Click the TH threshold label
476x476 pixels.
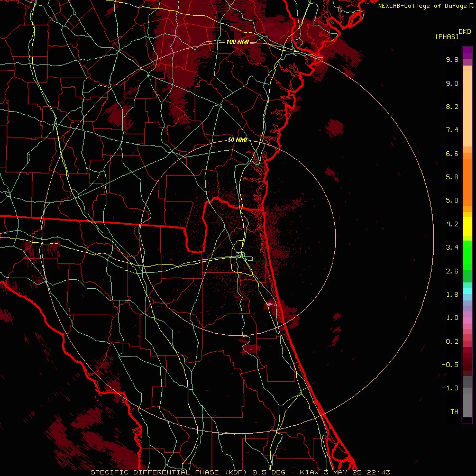click(x=454, y=411)
